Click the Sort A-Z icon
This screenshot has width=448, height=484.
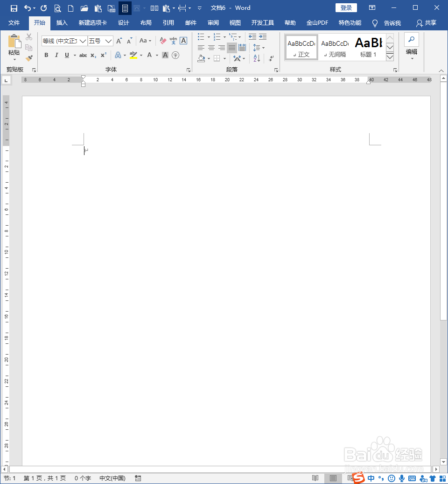[257, 58]
